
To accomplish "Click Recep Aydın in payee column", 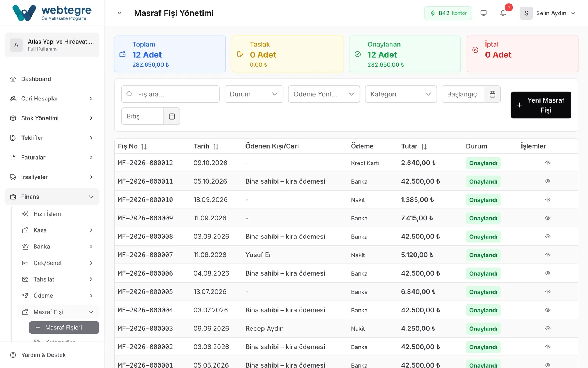I will pos(265,328).
